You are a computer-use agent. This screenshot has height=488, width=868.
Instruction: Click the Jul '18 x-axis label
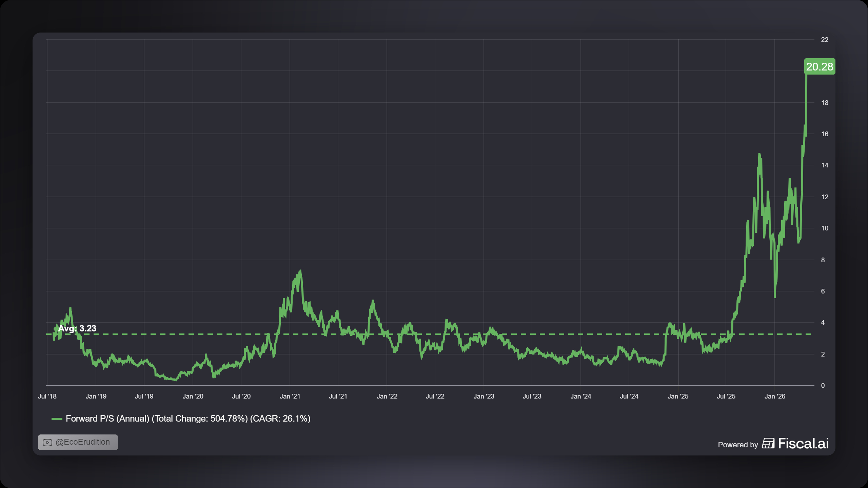(x=47, y=396)
